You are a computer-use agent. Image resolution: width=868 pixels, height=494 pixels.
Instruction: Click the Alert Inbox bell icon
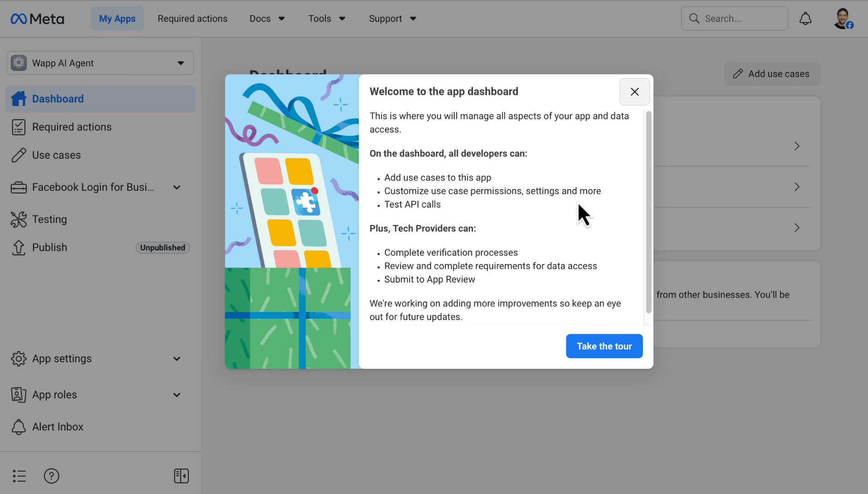(19, 427)
